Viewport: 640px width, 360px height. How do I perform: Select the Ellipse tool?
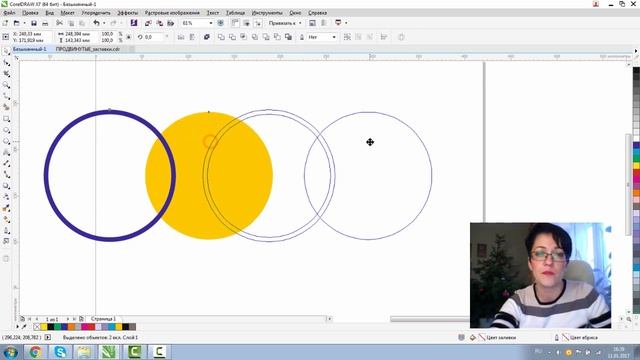tap(6, 130)
